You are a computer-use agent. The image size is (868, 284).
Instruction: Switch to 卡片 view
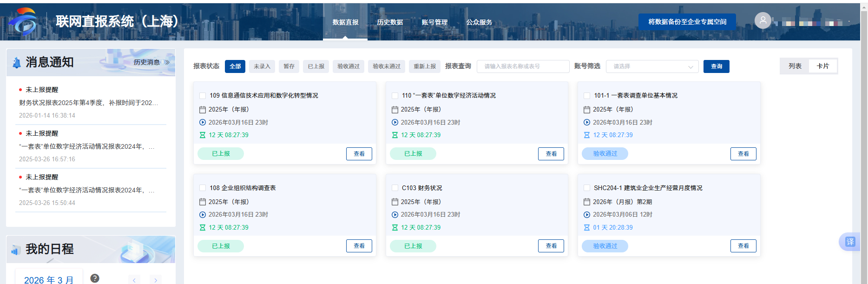coord(823,66)
